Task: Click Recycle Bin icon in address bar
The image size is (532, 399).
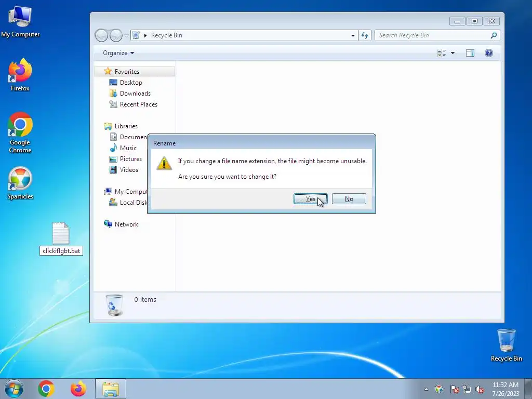Action: pos(136,35)
